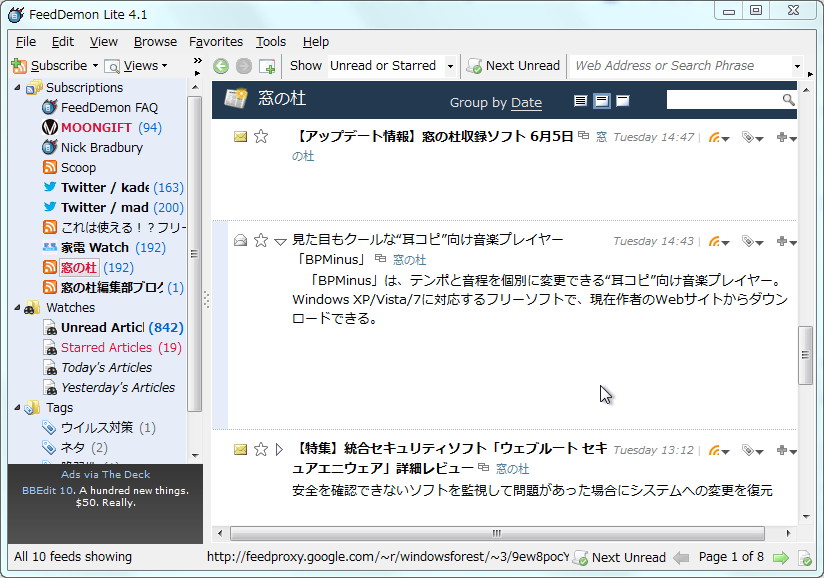Select the Scoop feed
824x578 pixels.
click(x=69, y=168)
